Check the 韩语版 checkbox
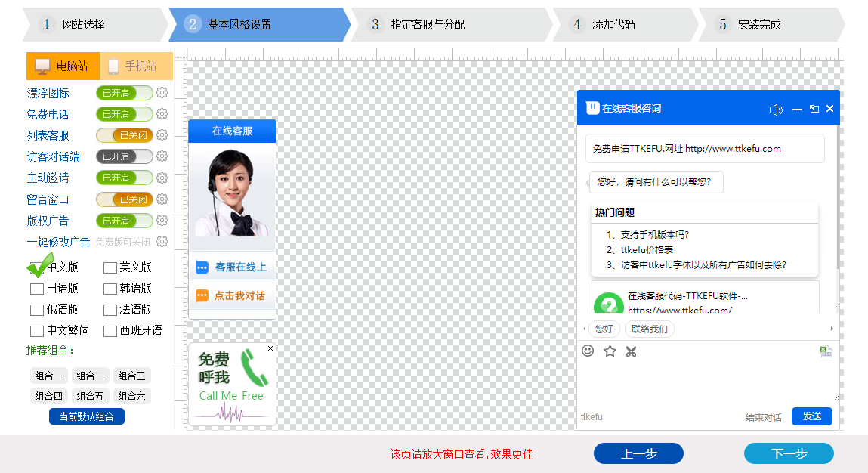The image size is (868, 473). coord(110,289)
